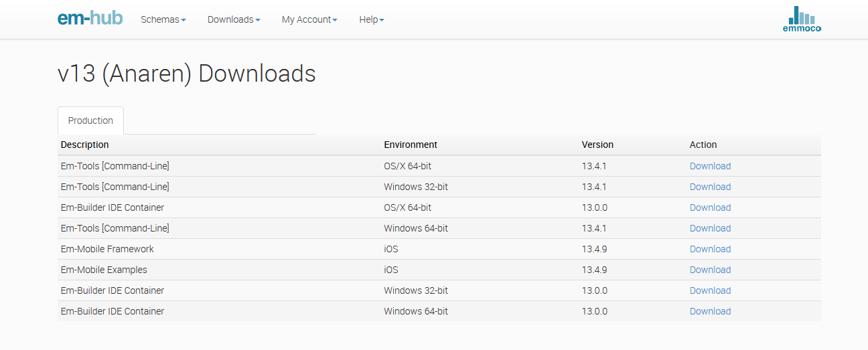Click Em-Builder IDE Container in the Windows 64-bit row

tap(113, 311)
